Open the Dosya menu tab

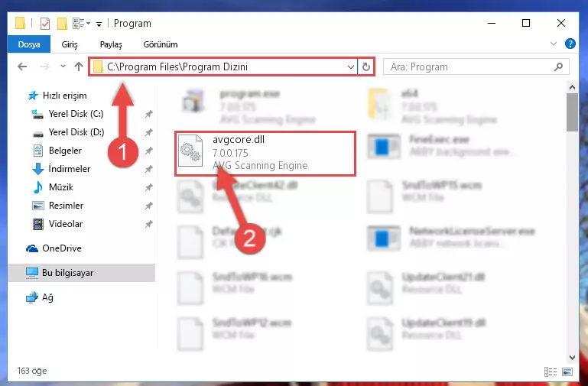[x=29, y=44]
